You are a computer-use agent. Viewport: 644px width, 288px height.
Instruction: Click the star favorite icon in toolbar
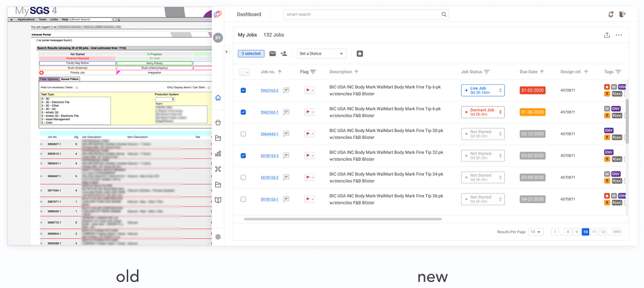pos(360,54)
